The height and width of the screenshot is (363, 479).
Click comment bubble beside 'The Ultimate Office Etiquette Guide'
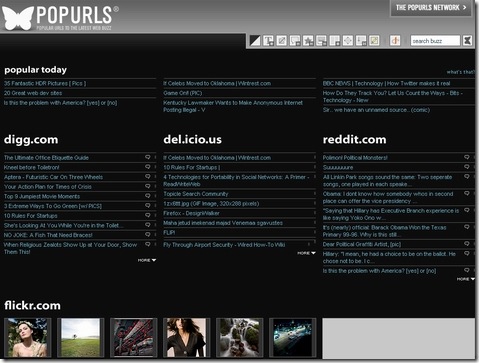[148, 157]
